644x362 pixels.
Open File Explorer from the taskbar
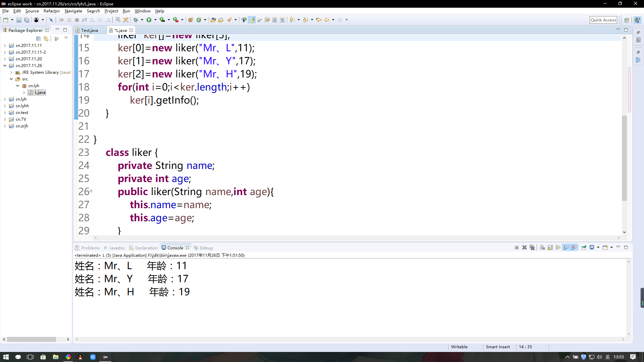(x=56, y=357)
